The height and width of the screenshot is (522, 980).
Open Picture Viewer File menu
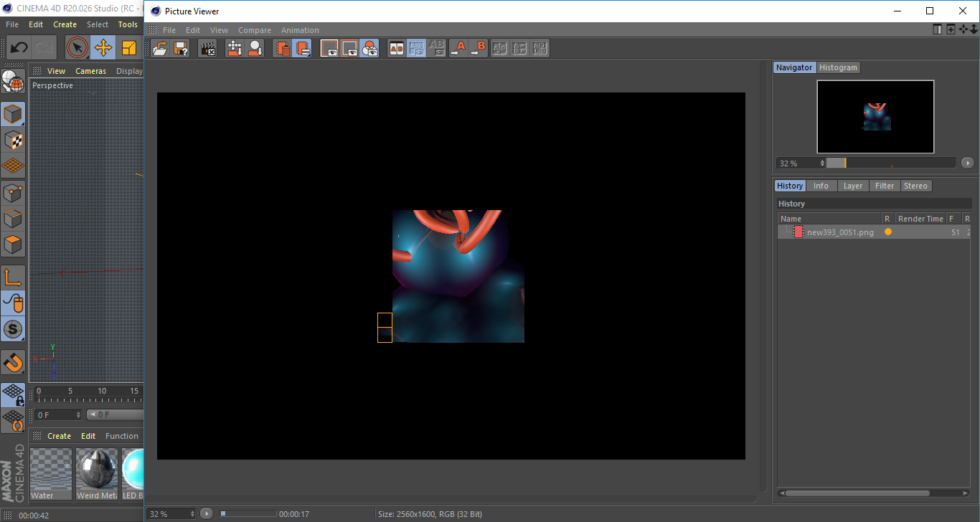point(169,30)
